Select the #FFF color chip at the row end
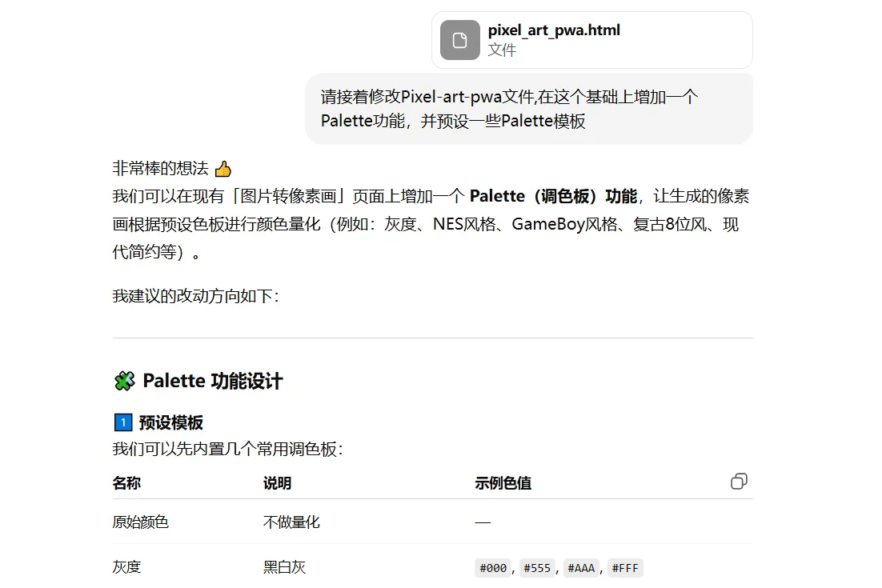The height and width of the screenshot is (588, 882). click(x=624, y=567)
